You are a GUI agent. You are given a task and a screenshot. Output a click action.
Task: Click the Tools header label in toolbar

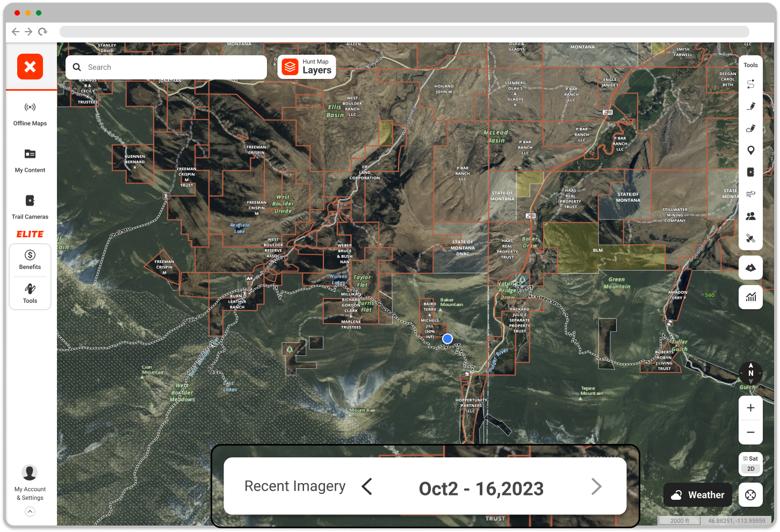coord(750,65)
